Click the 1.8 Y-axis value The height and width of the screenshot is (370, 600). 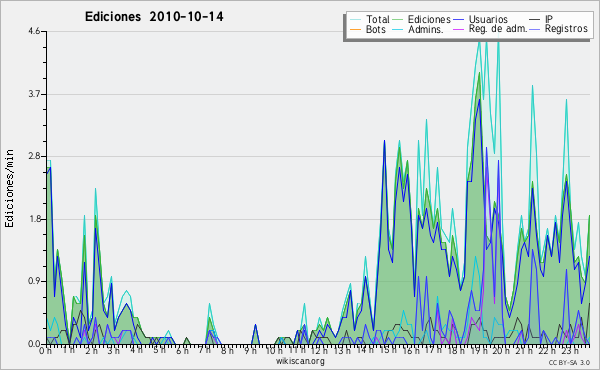pyautogui.click(x=34, y=219)
